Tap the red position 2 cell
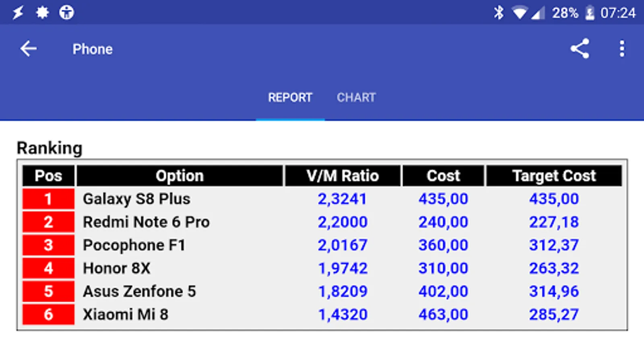 [x=48, y=222]
